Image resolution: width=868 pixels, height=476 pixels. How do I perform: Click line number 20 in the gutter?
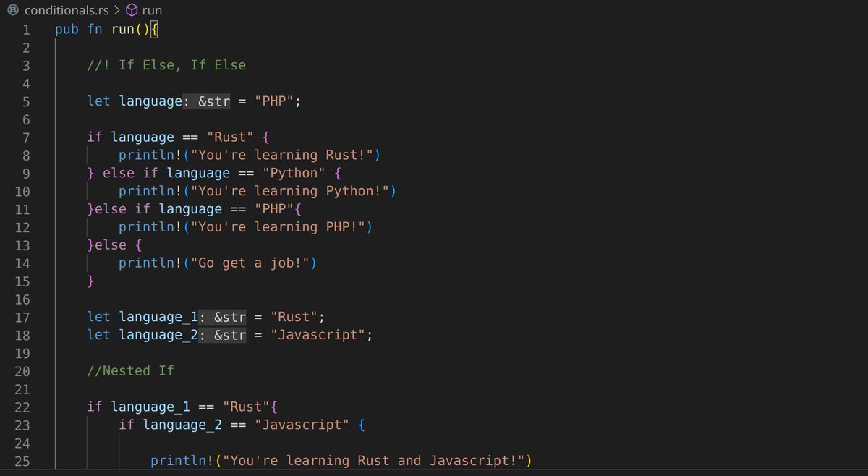(x=22, y=371)
